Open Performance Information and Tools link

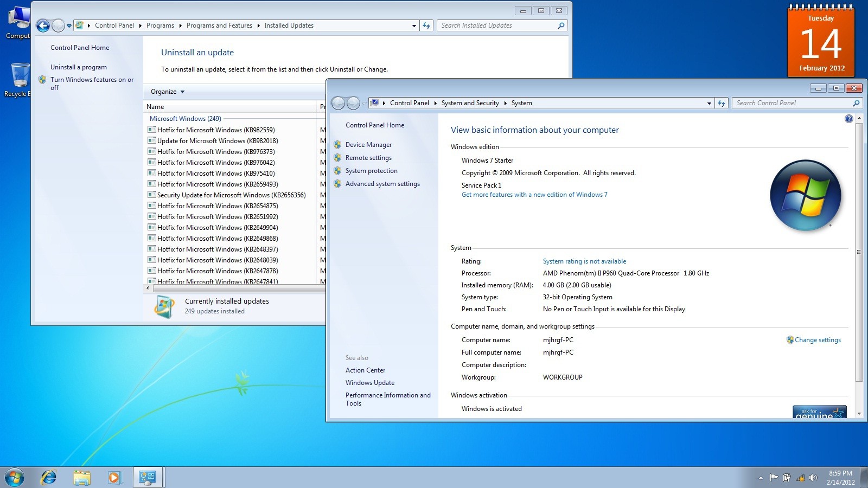388,399
